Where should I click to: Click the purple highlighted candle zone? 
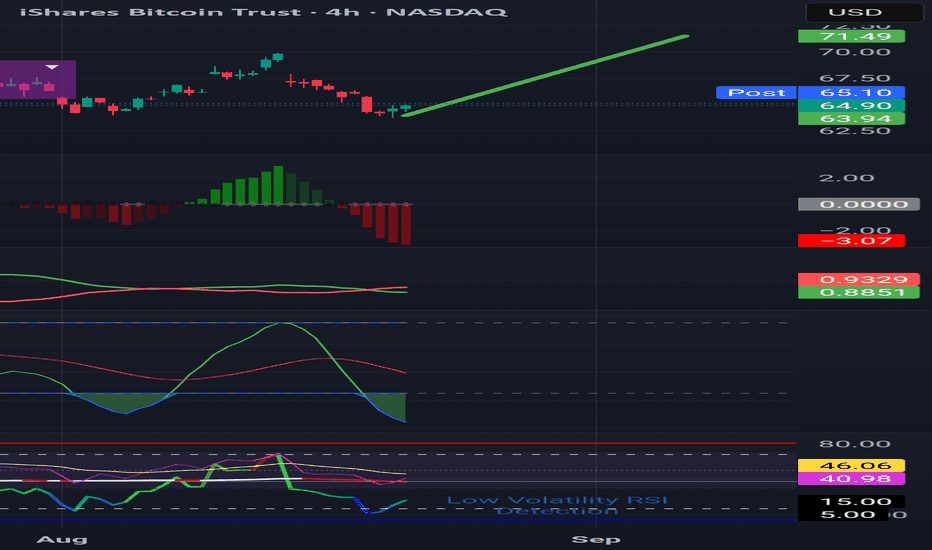pyautogui.click(x=37, y=80)
